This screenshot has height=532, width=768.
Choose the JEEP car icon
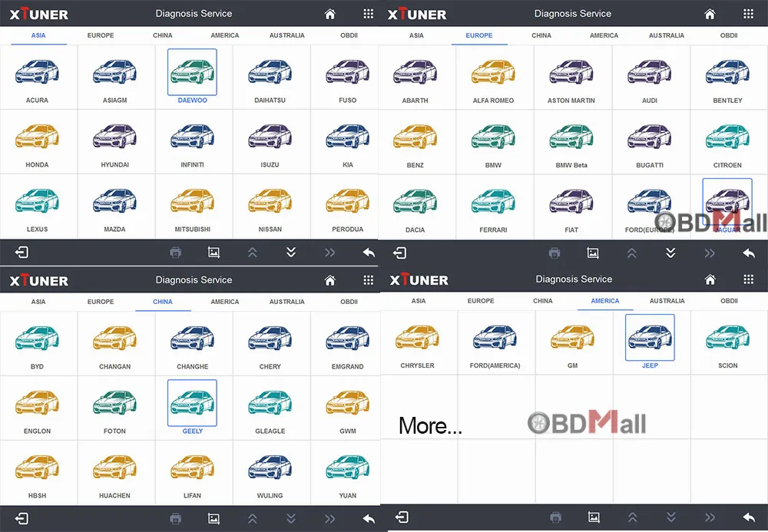[650, 337]
